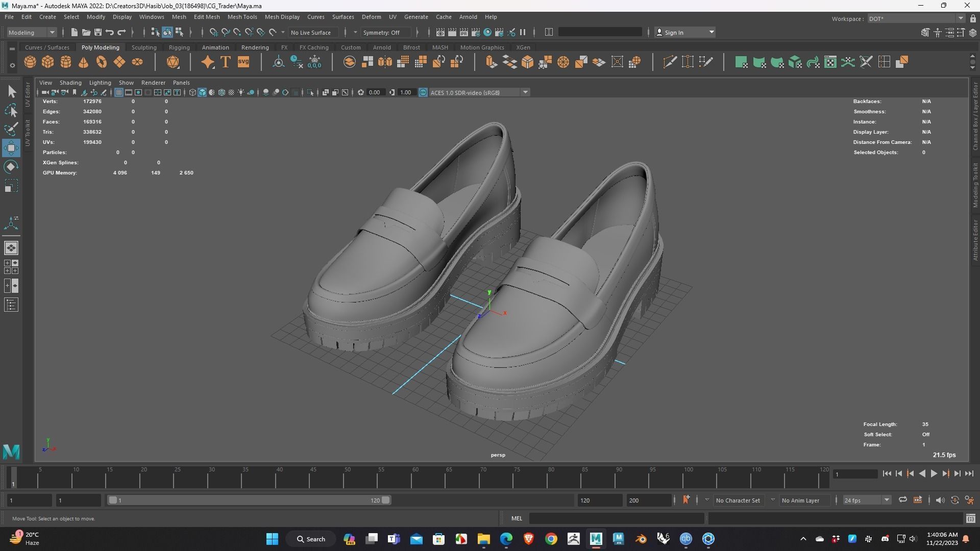Viewport: 980px width, 551px height.
Task: Toggle viewport grid display icon
Action: [119, 92]
